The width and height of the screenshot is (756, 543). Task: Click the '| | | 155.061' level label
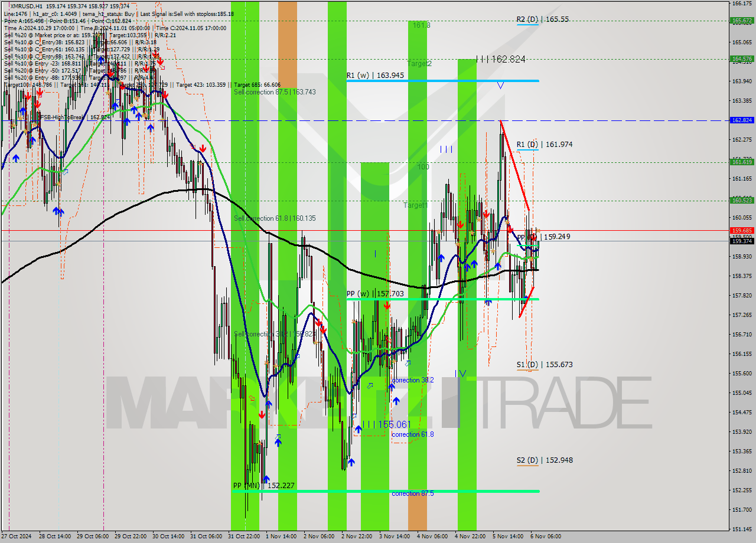pos(386,424)
